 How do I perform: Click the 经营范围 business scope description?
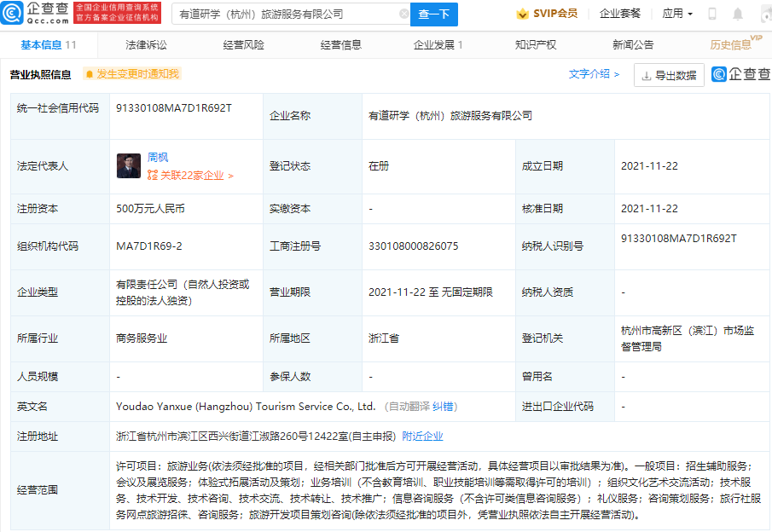438,490
